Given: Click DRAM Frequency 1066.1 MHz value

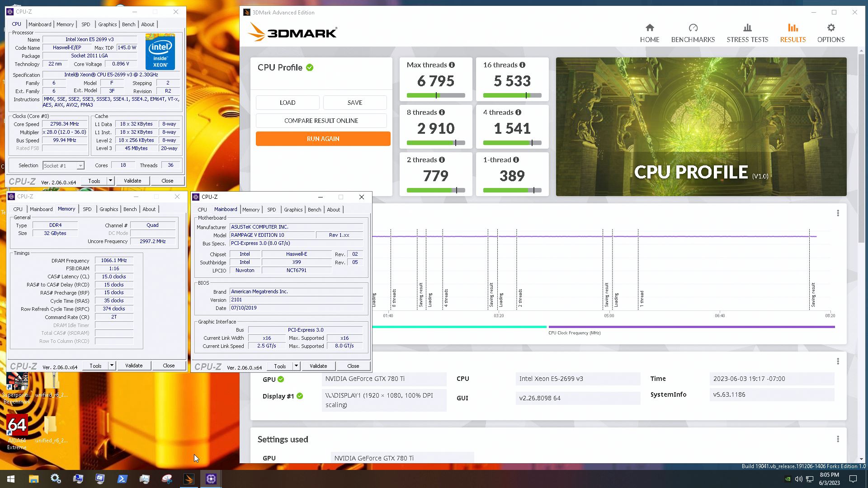Looking at the screenshot, I should pos(114,260).
